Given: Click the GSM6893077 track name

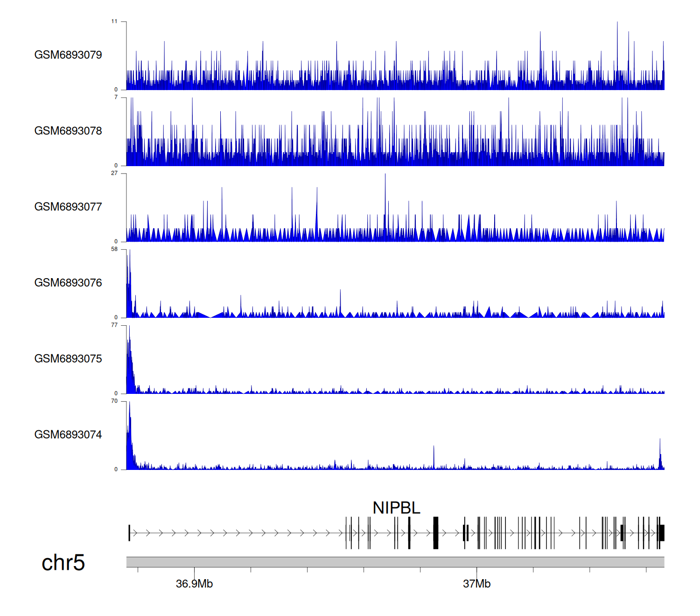Looking at the screenshot, I should (68, 207).
